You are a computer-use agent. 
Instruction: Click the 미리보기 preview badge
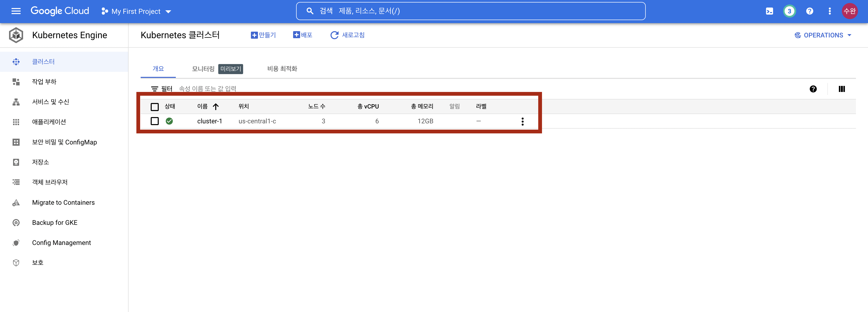(231, 69)
